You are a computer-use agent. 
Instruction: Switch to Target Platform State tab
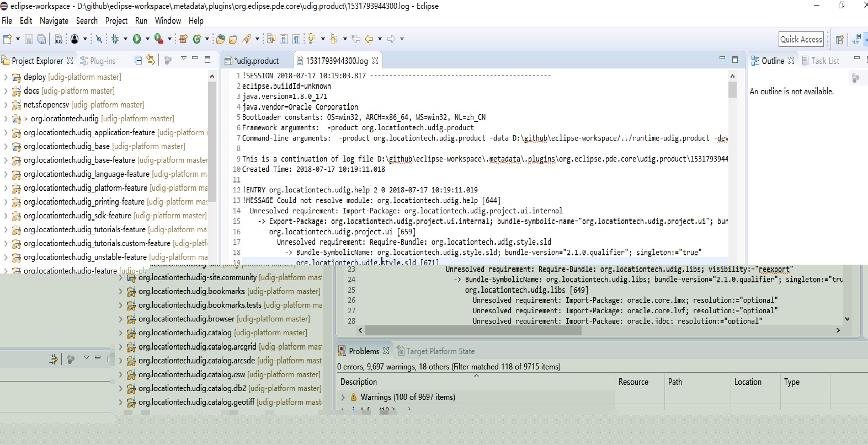[436, 351]
